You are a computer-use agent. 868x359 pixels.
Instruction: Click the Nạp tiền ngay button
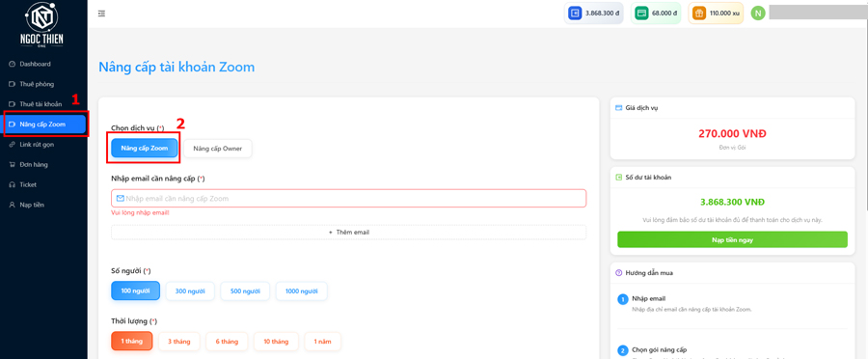(732, 240)
